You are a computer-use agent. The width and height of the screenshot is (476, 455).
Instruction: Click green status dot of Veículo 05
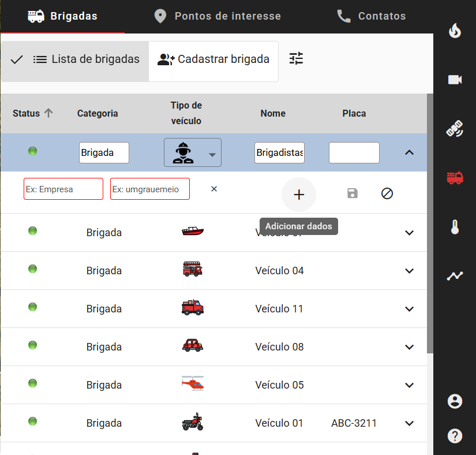click(x=32, y=383)
